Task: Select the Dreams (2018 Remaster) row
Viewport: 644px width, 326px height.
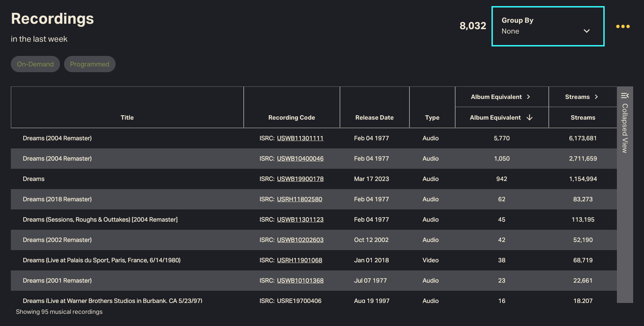Action: [x=57, y=199]
